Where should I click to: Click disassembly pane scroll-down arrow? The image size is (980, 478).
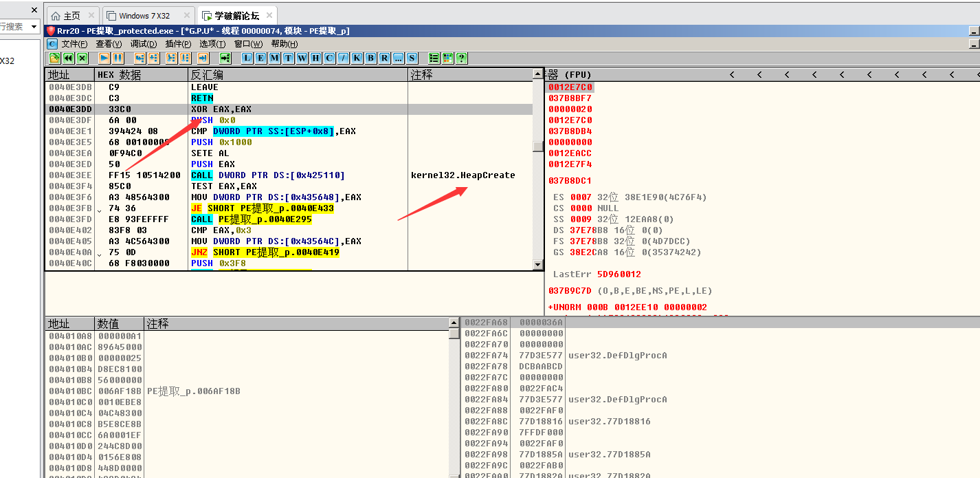(x=538, y=265)
